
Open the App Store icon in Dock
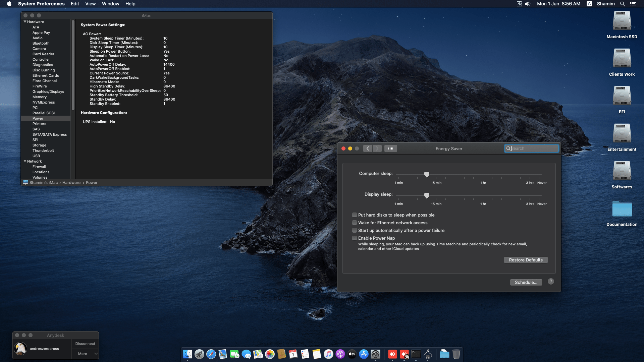364,354
